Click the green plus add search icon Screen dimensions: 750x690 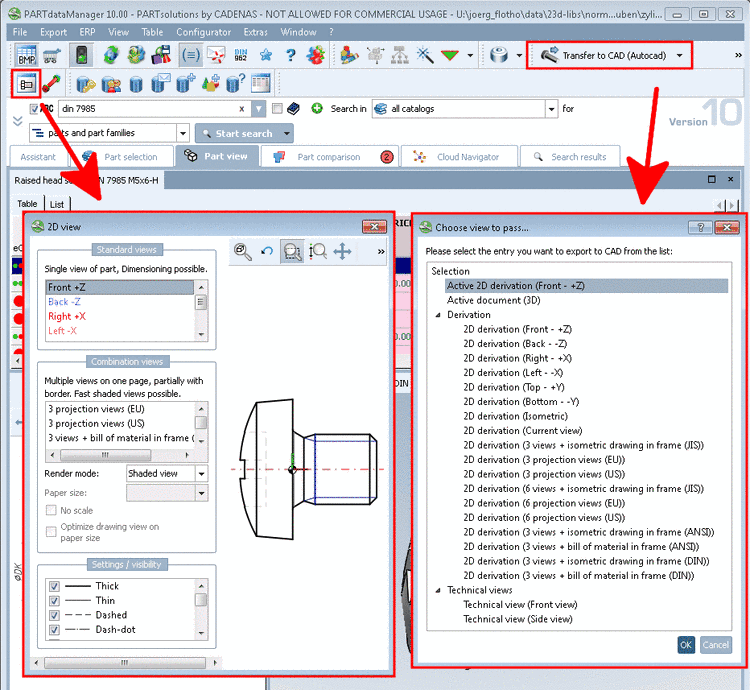(x=317, y=109)
